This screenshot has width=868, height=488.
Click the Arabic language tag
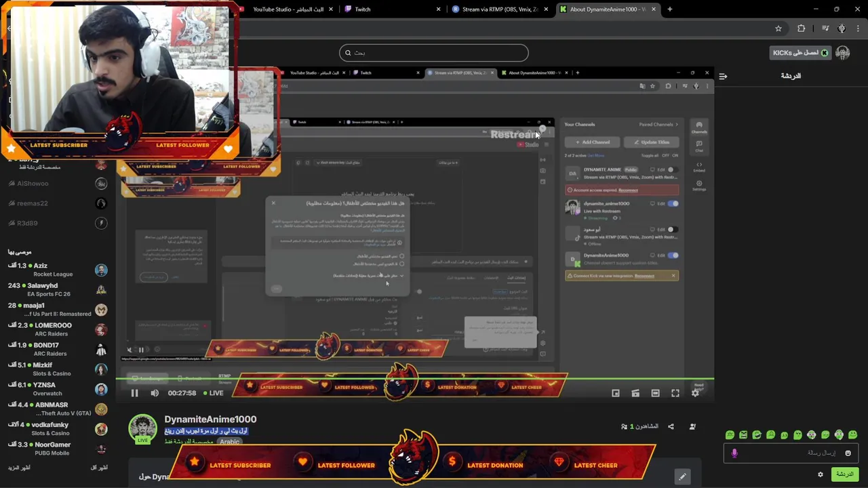coord(229,442)
